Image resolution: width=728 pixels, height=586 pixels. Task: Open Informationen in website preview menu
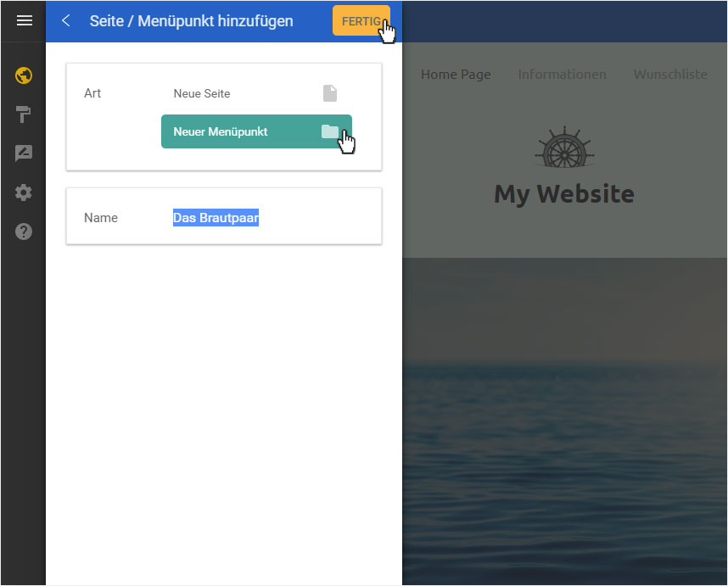562,75
